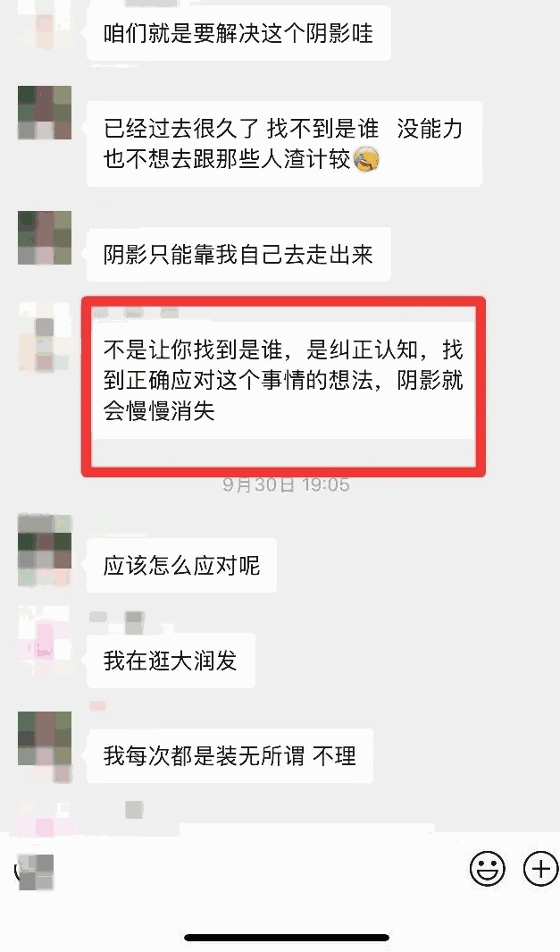Viewport: 560px width, 952px height.
Task: Tap the crying-laughing emoji in message
Action: (x=366, y=160)
